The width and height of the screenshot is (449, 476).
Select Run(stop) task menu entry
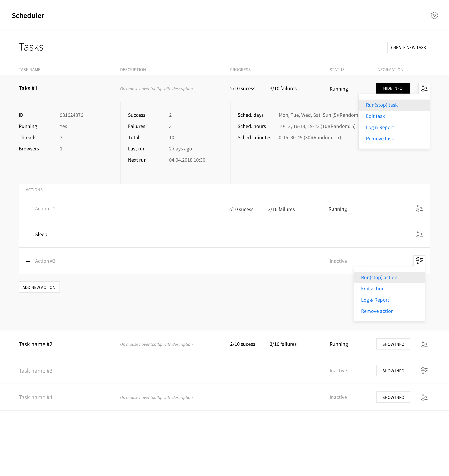pos(381,105)
